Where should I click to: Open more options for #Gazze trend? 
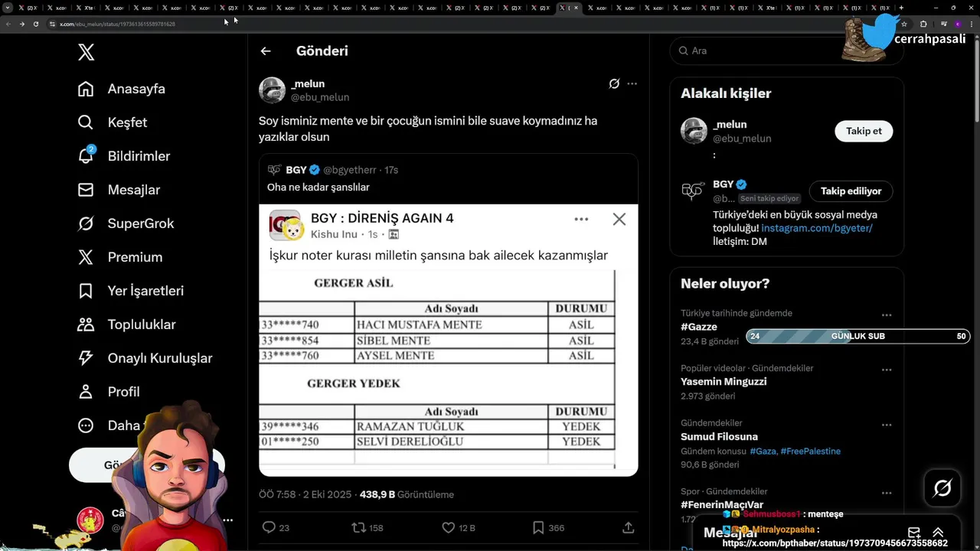point(887,315)
